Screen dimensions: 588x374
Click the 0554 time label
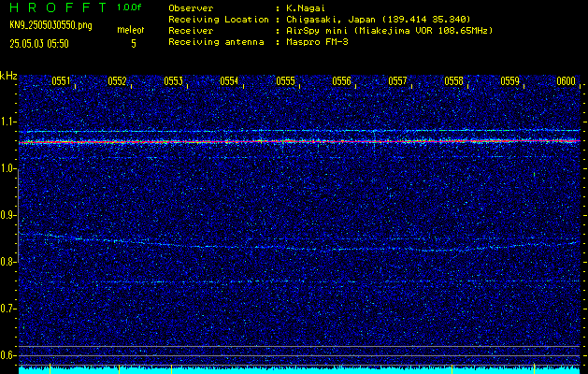pos(229,81)
